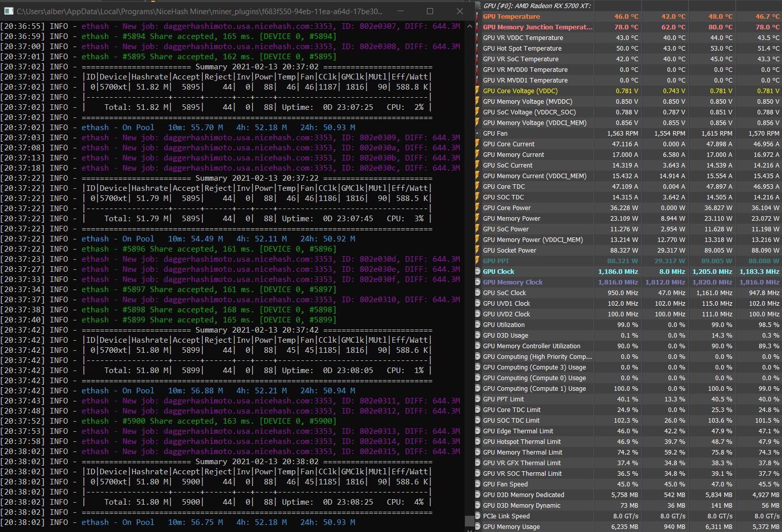Click the lightning bolt icon for GPU Core TDC
Image resolution: width=782 pixels, height=532 pixels.
tap(478, 186)
